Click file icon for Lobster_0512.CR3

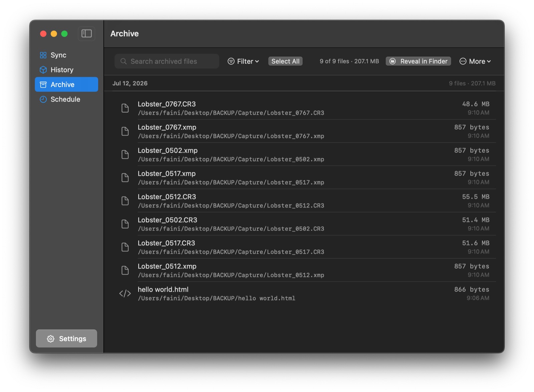coord(125,201)
